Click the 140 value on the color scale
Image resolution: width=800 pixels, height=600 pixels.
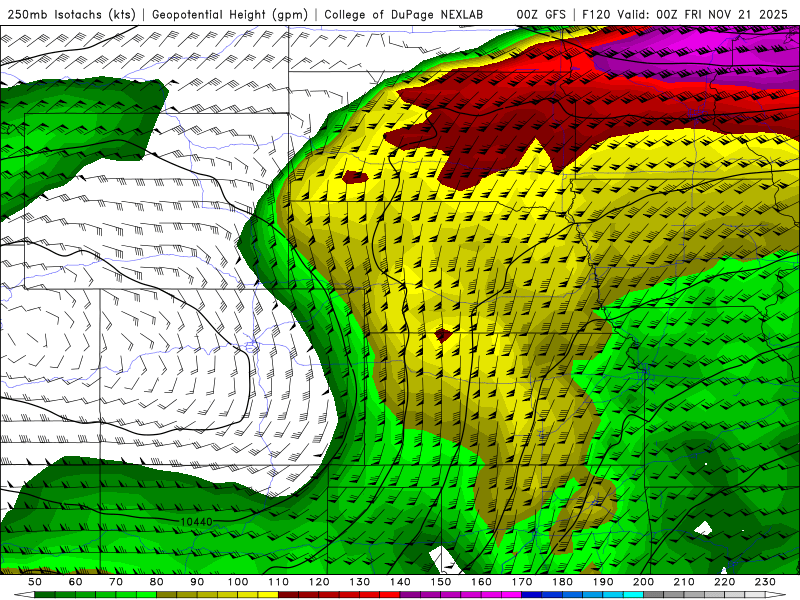point(400,582)
